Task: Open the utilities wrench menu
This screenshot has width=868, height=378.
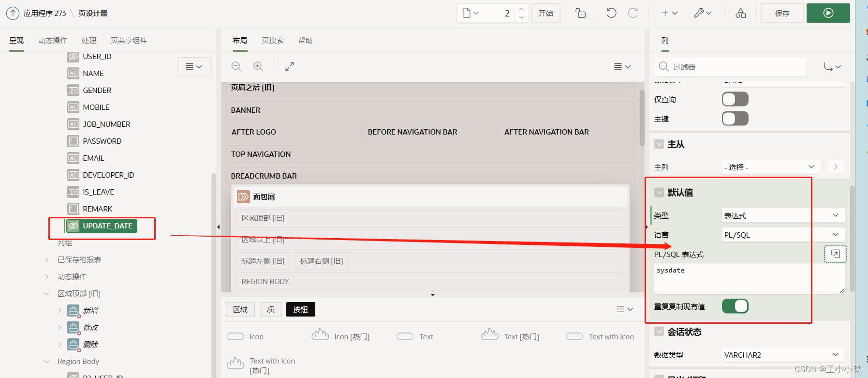Action: [703, 13]
